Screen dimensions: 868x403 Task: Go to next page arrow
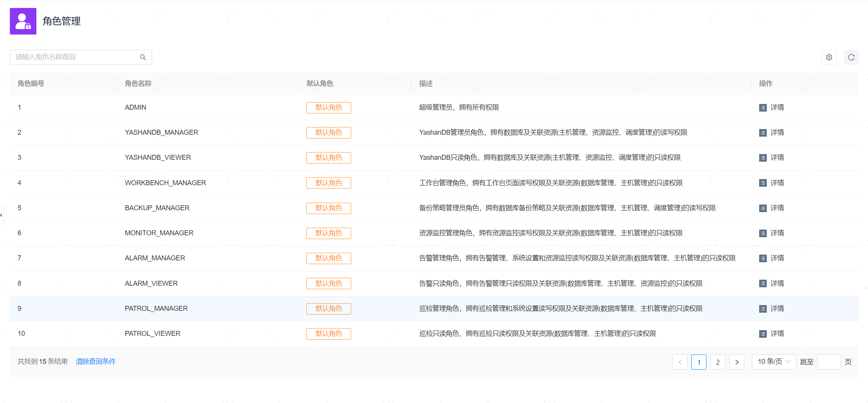coord(736,362)
